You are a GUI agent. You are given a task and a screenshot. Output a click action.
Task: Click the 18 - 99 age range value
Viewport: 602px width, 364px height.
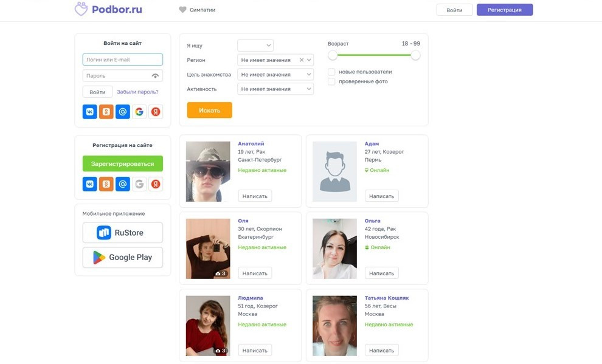411,44
